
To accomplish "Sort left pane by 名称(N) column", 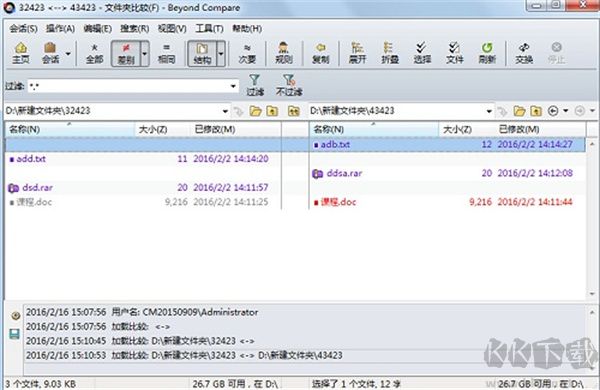I will [70, 129].
